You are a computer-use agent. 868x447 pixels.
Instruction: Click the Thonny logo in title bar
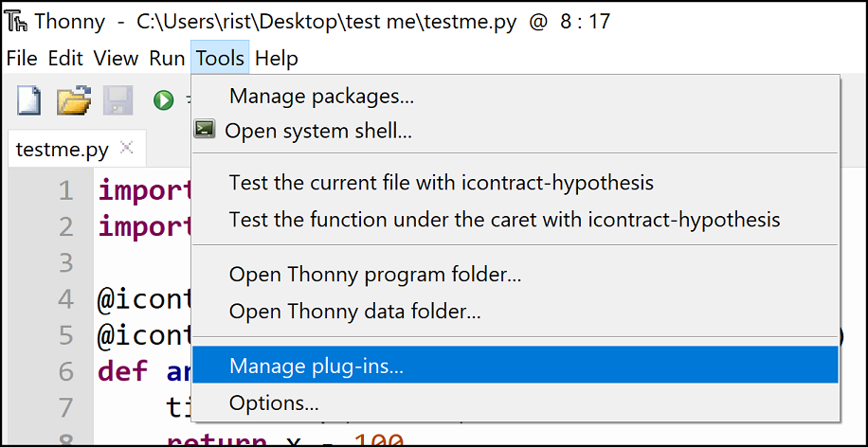18,22
